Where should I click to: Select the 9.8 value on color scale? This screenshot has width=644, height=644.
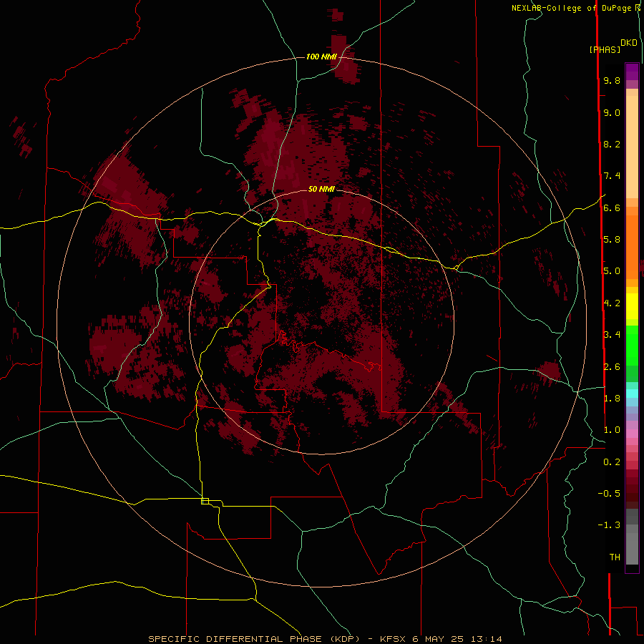coord(612,80)
